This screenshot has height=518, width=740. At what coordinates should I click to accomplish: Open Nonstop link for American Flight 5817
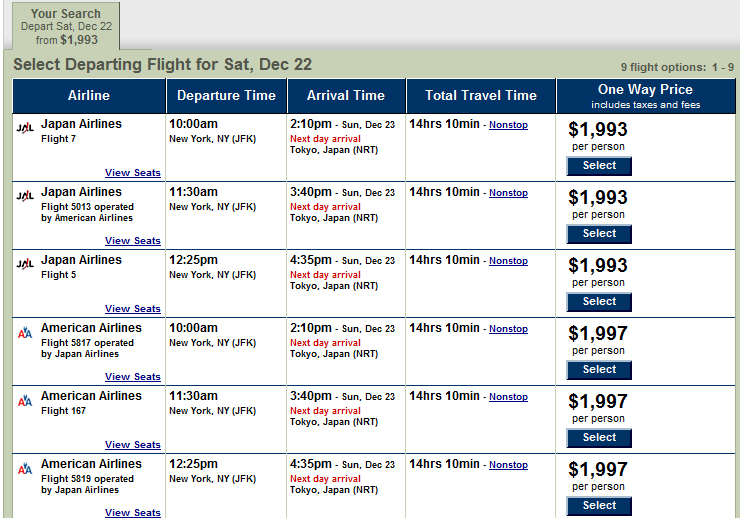pos(508,328)
